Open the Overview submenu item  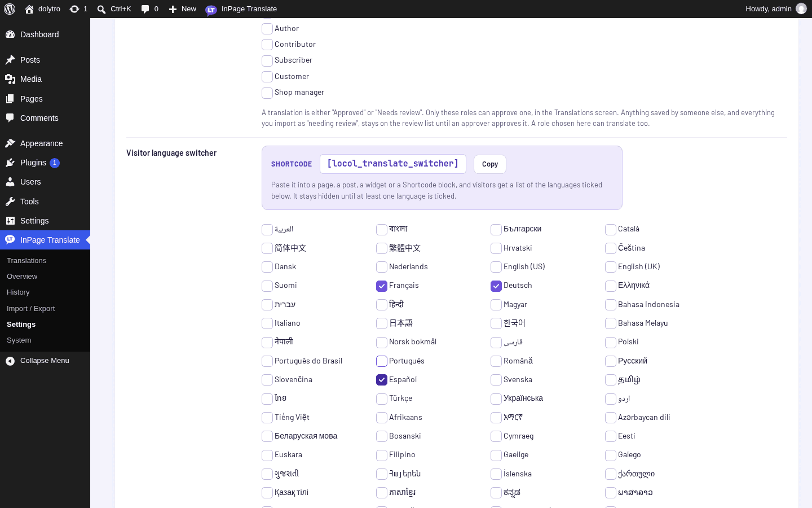click(45, 277)
